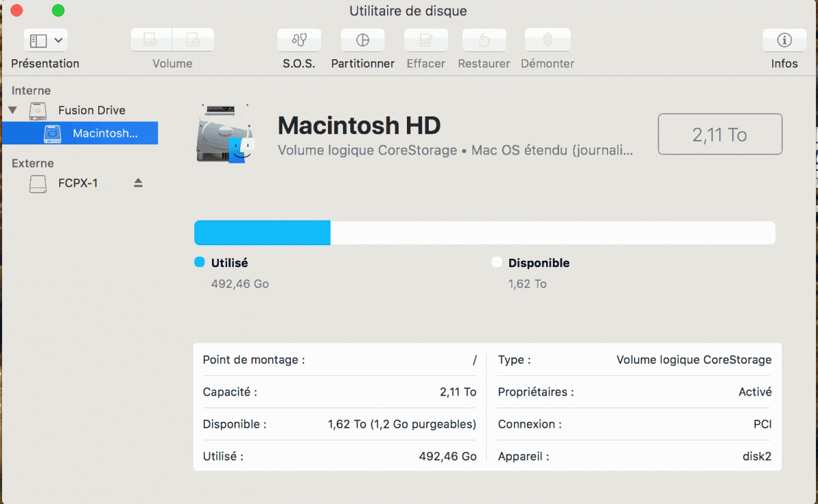Run S.O.S. first aid
The height and width of the screenshot is (504, 818).
(299, 40)
